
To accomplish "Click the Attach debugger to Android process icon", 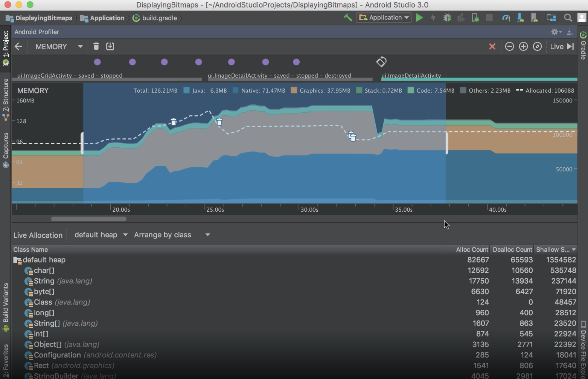I will [475, 18].
